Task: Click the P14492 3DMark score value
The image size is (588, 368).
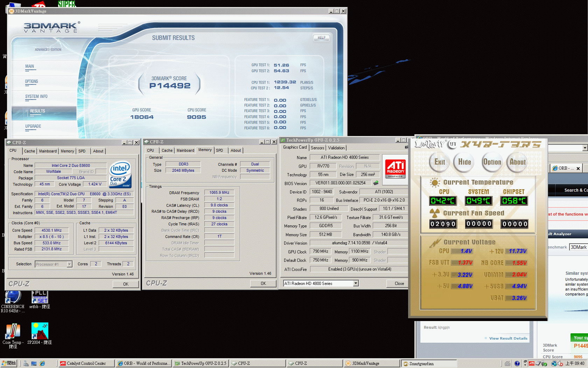Action: tap(170, 86)
